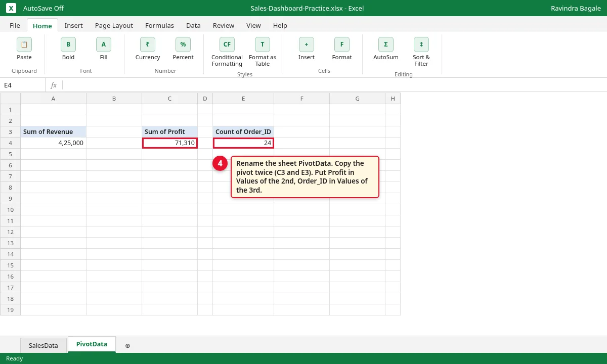607x364 pixels.
Task: Add a new sheet with plus button
Action: (x=127, y=345)
